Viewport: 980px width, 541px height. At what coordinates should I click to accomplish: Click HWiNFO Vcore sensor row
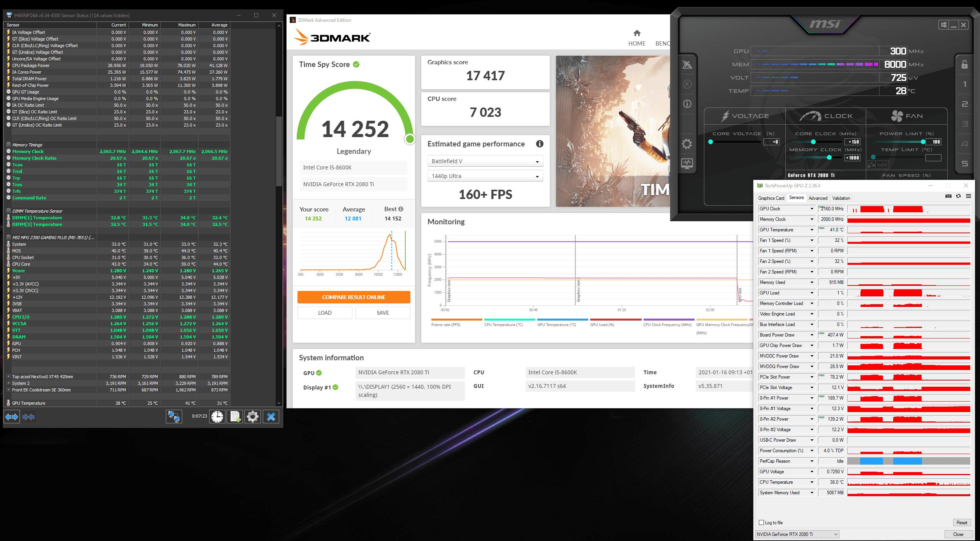tap(117, 271)
